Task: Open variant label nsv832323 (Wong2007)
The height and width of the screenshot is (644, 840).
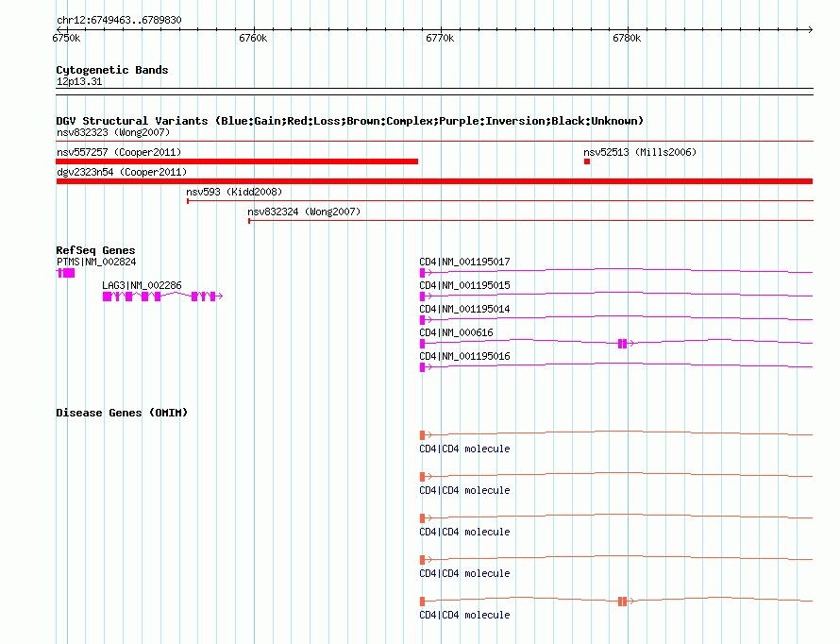Action: [x=113, y=132]
